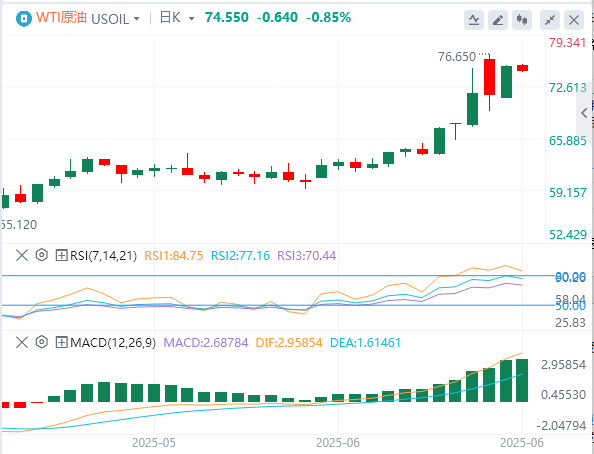This screenshot has width=594, height=454.
Task: Open the indicator line chart icon
Action: pyautogui.click(x=474, y=20)
